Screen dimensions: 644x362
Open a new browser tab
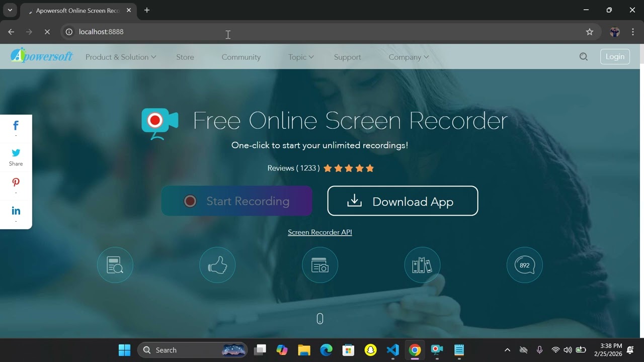coord(147,10)
